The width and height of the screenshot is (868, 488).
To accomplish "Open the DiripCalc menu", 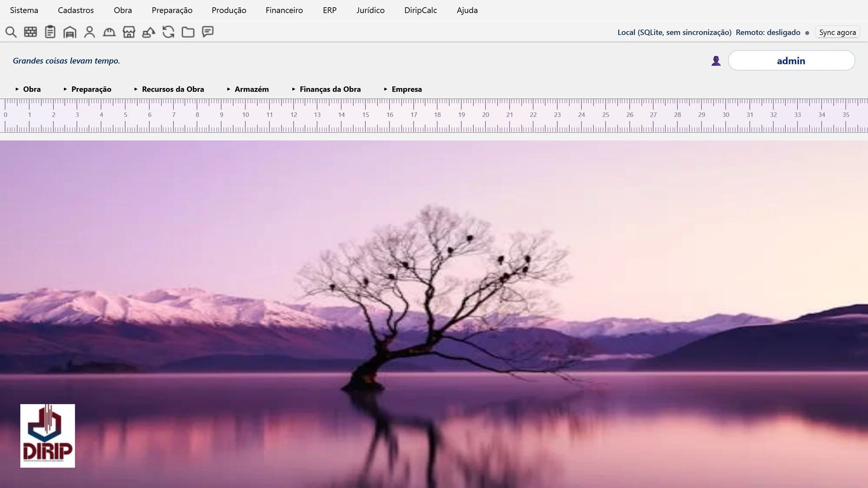I will pyautogui.click(x=420, y=10).
